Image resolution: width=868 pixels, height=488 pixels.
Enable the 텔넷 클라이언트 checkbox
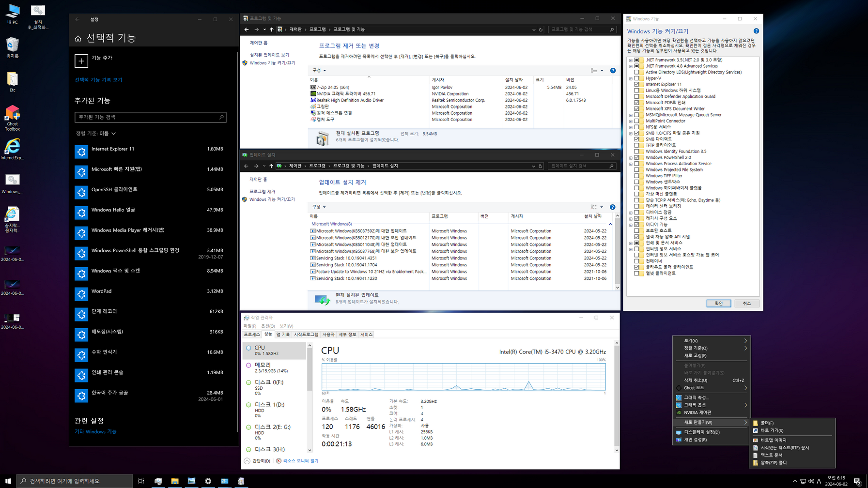[x=636, y=273]
